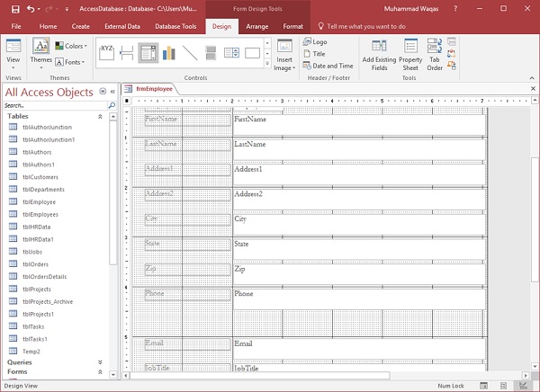Select tblEmployees in the navigation pane

[x=40, y=215]
